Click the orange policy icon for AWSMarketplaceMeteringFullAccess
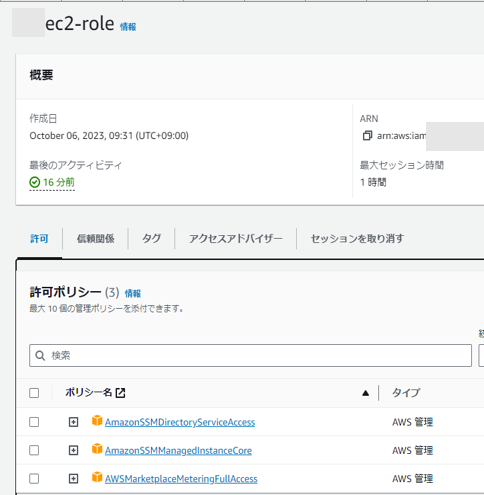The width and height of the screenshot is (484, 495). (97, 478)
